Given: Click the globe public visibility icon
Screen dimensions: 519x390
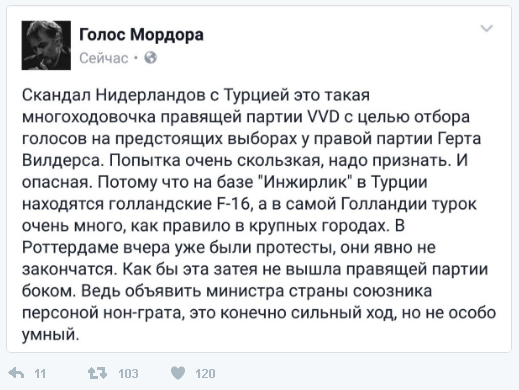Looking at the screenshot, I should (151, 58).
